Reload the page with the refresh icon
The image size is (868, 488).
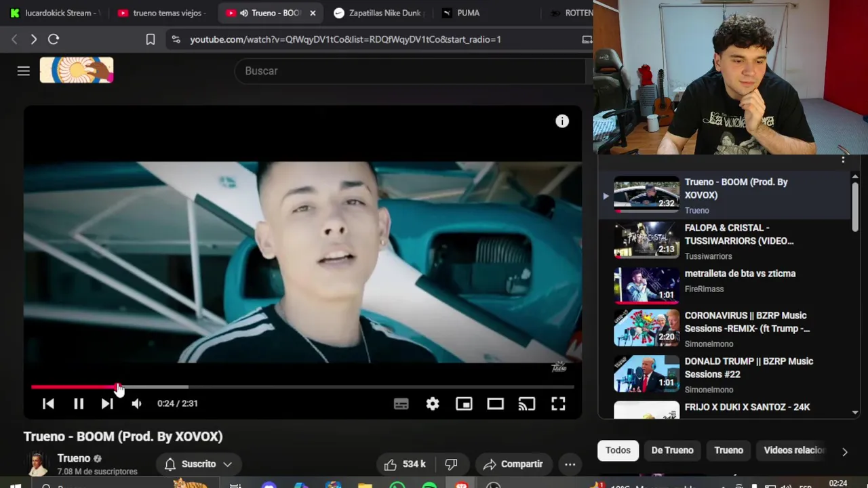[54, 39]
